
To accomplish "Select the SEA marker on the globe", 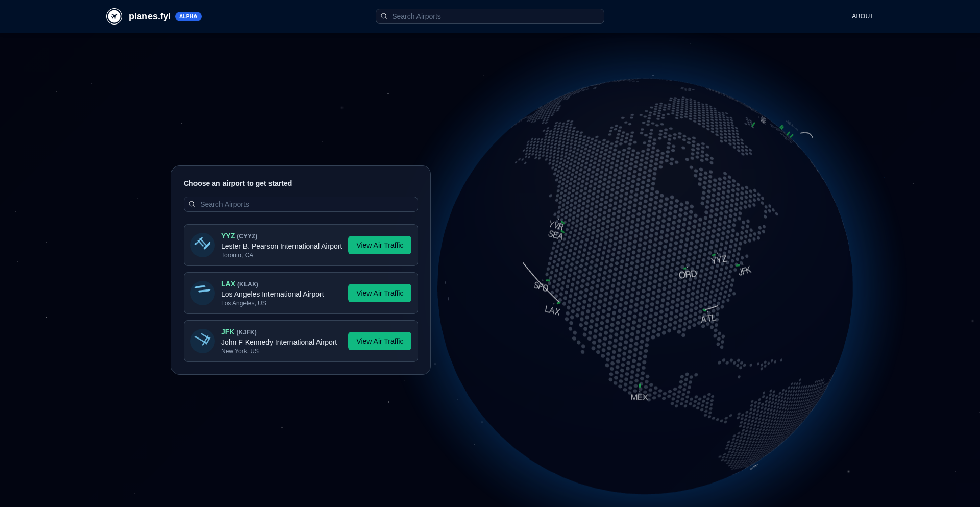I will [x=555, y=235].
